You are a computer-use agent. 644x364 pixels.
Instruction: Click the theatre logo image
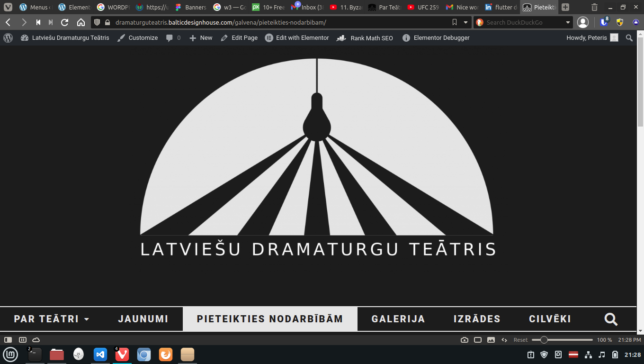pos(317,157)
